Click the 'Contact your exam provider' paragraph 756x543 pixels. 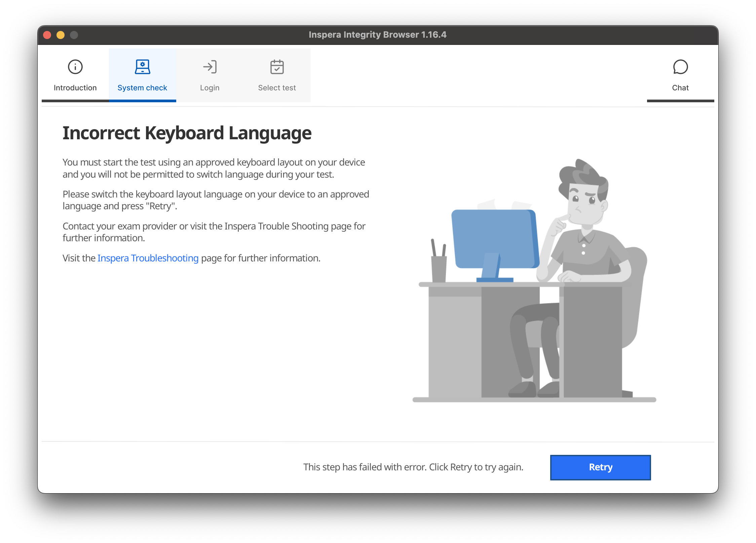214,232
